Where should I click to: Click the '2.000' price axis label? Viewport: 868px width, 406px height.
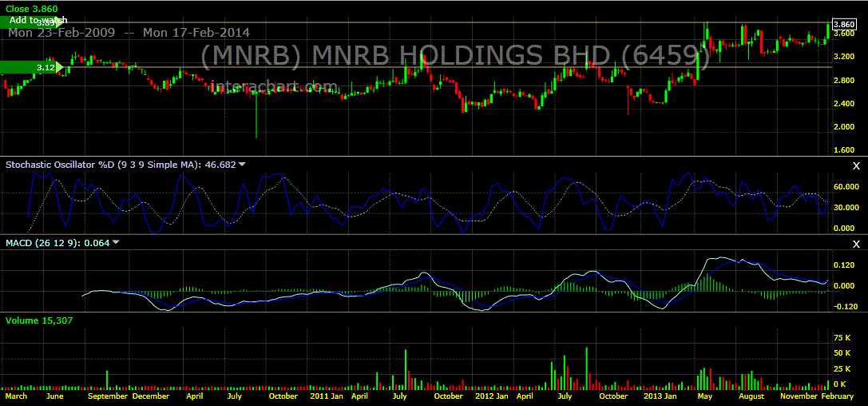(844, 127)
